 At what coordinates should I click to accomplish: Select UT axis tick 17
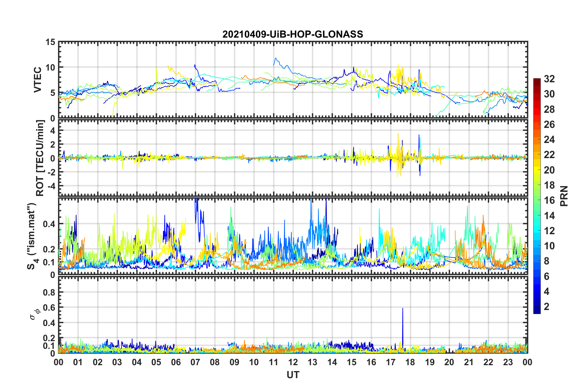(x=391, y=362)
